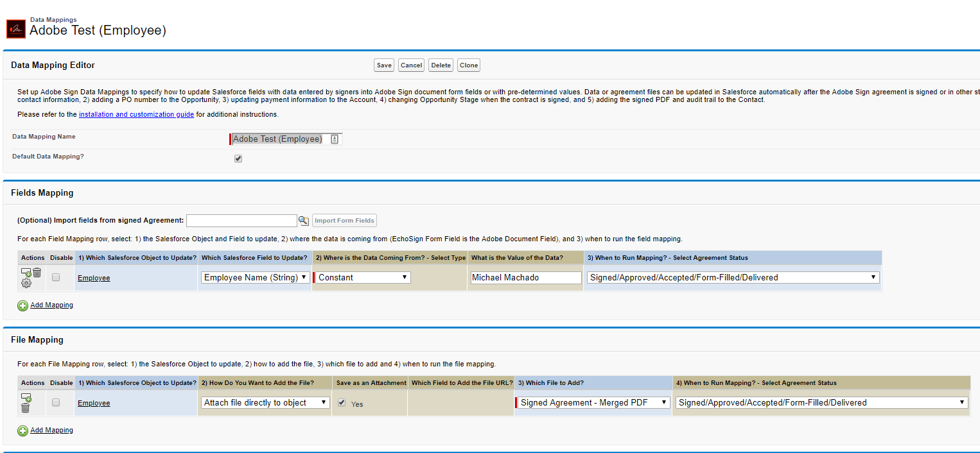Click the icon inside Data Mapping Name field
The width and height of the screenshot is (980, 453).
click(x=335, y=139)
